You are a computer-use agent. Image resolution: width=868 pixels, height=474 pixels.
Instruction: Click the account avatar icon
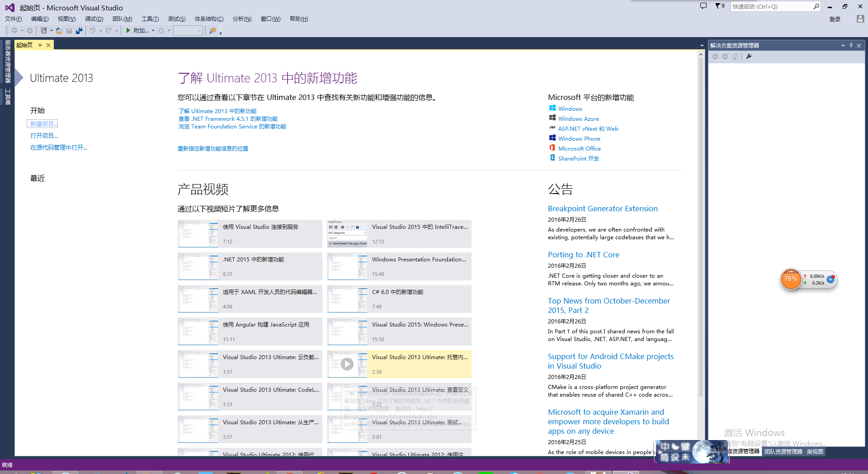860,19
